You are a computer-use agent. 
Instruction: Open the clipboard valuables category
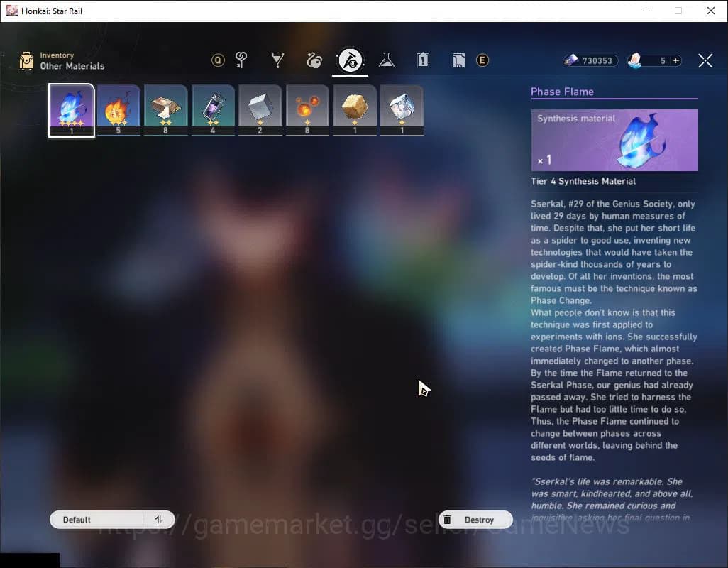tap(423, 60)
